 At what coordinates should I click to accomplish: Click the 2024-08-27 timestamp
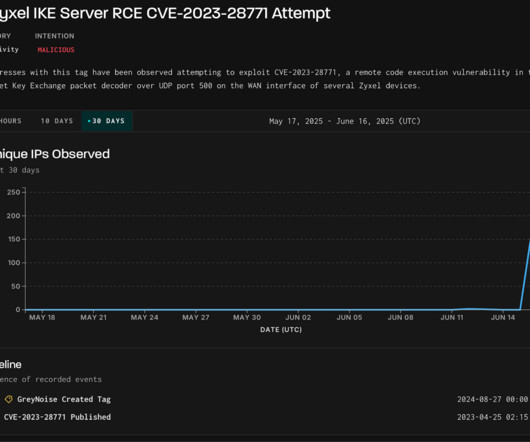[492, 399]
